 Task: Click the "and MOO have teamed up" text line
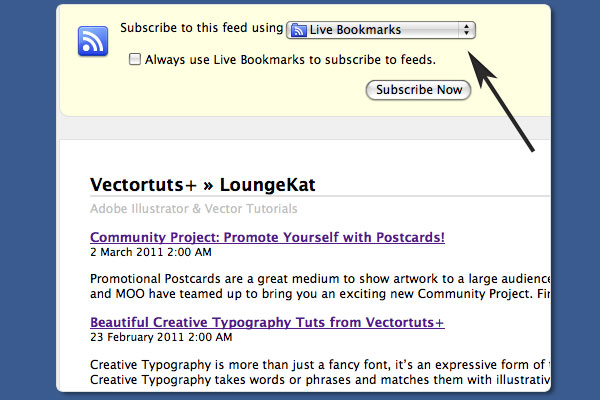[x=320, y=295]
